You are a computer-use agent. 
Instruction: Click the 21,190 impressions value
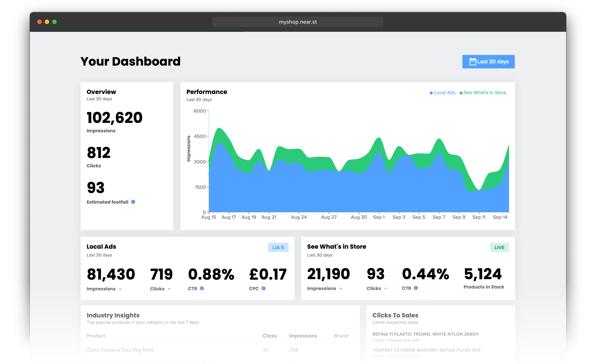328,274
